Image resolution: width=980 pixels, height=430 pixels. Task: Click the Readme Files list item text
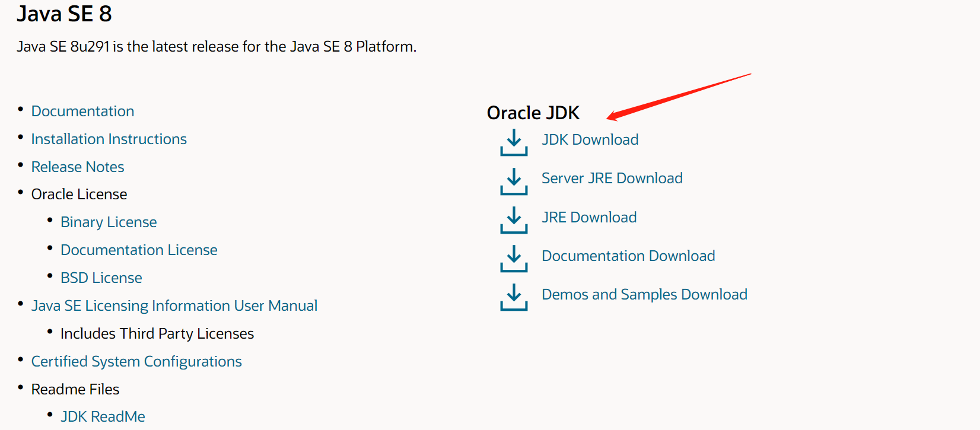(75, 390)
